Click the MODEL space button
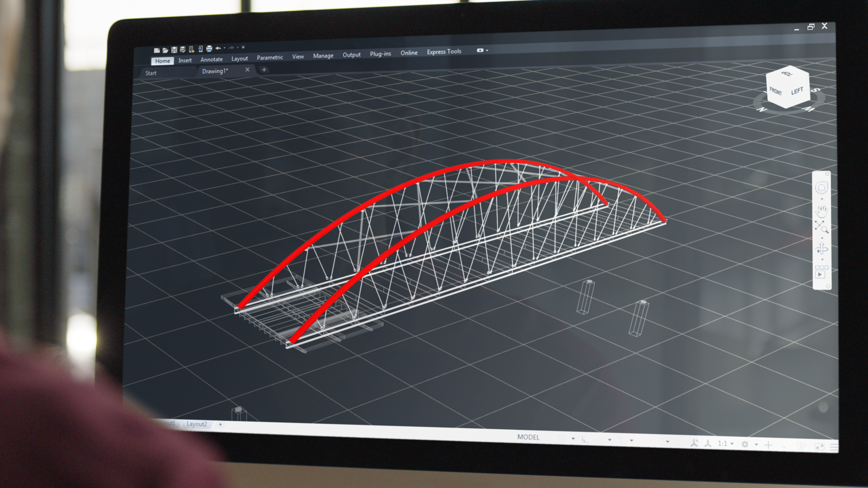This screenshot has height=488, width=868. [x=528, y=437]
